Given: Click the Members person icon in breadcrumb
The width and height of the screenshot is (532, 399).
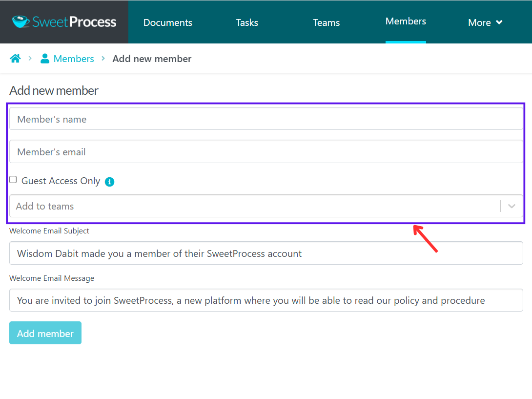Looking at the screenshot, I should [x=45, y=59].
